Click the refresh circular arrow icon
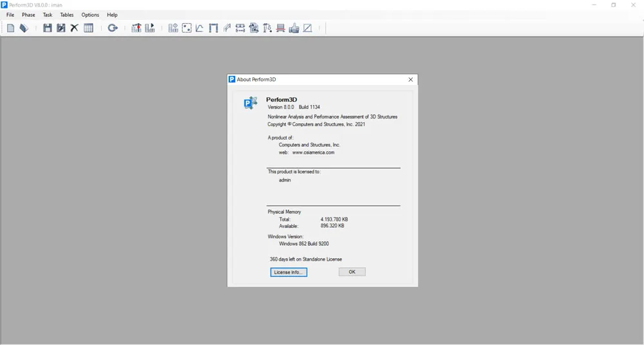 tap(113, 28)
